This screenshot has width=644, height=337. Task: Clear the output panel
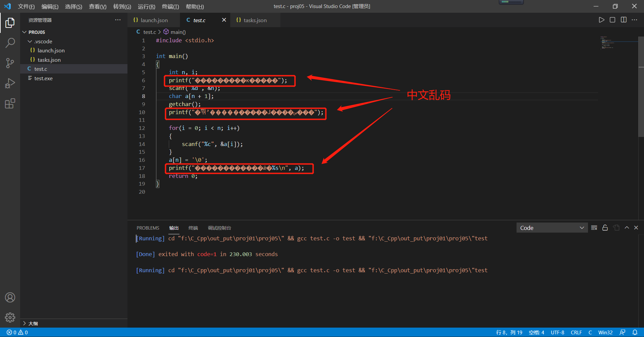pos(594,228)
